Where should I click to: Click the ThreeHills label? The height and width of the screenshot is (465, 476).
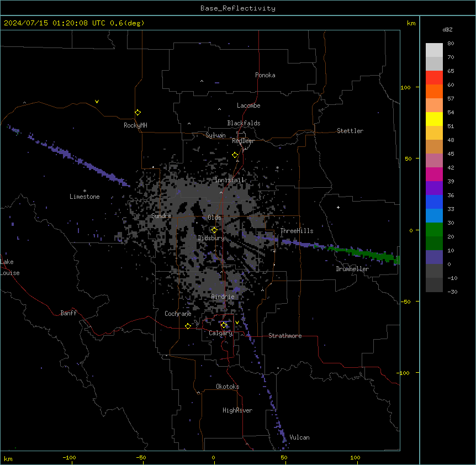[x=297, y=231]
